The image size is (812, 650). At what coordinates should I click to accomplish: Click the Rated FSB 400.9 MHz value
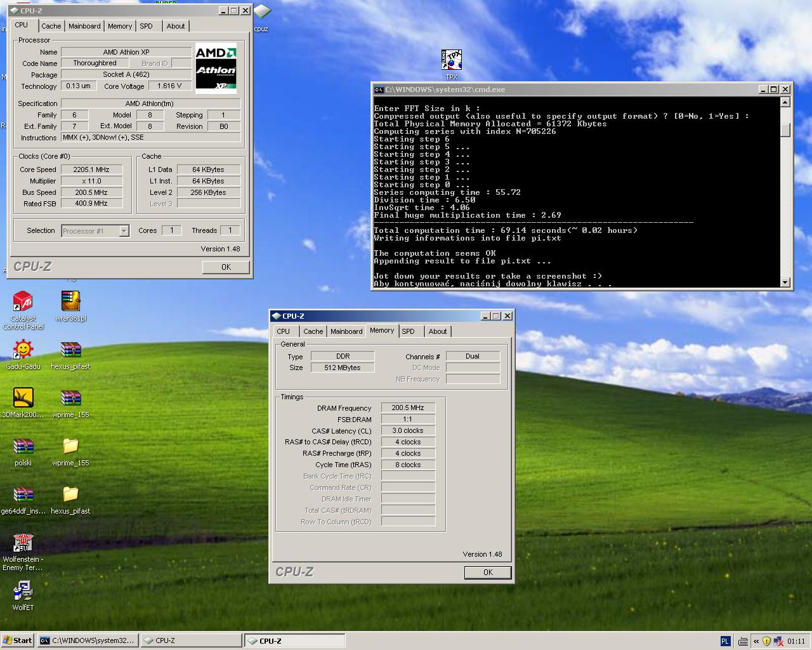92,204
